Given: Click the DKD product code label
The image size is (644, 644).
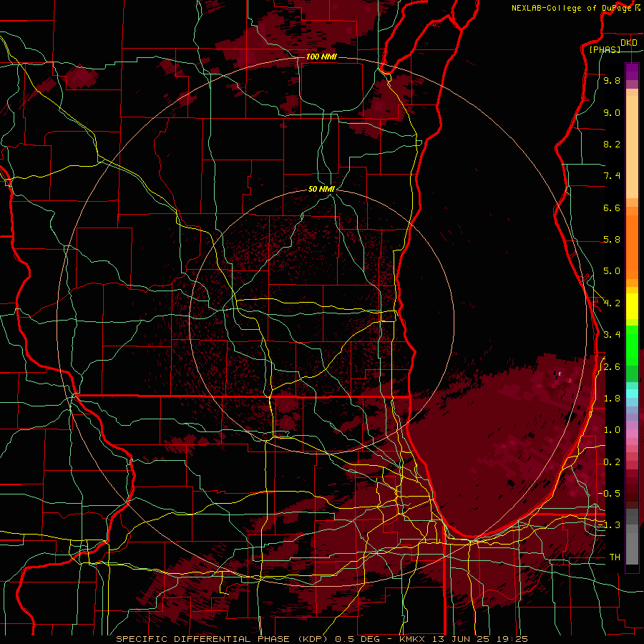Looking at the screenshot, I should coord(629,43).
